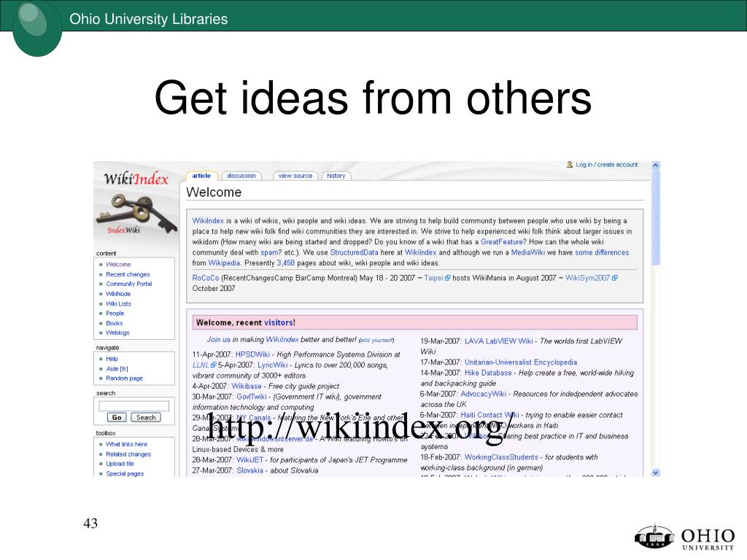The height and width of the screenshot is (560, 747).
Task: Click the scrollbar up arrow
Action: 656,166
